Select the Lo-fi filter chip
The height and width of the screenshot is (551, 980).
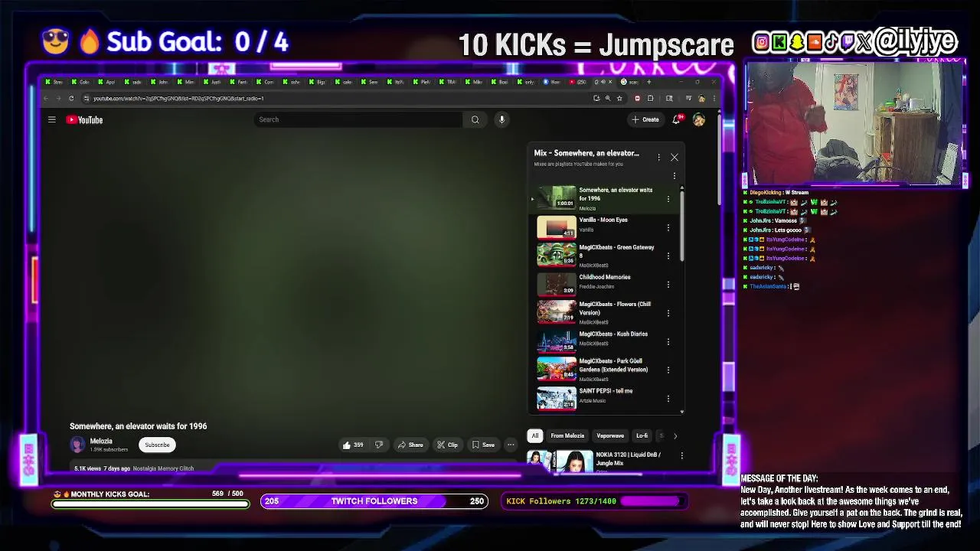click(x=642, y=435)
